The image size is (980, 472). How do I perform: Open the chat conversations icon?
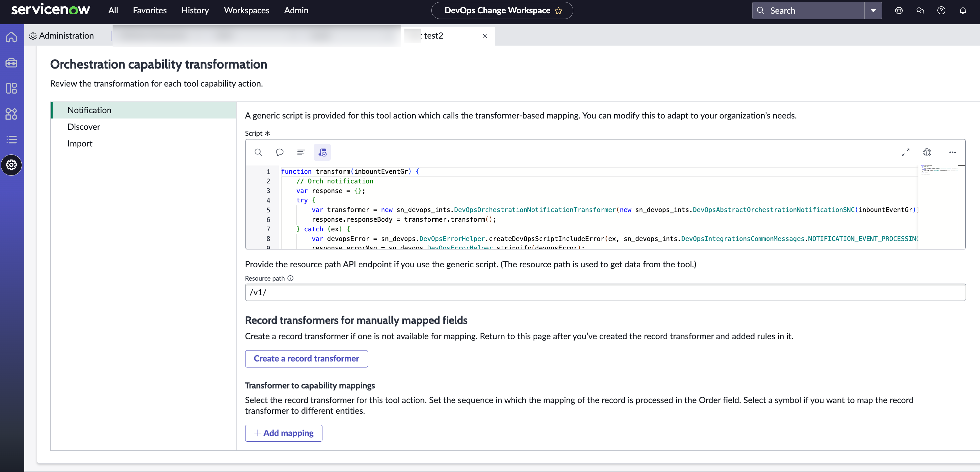[x=920, y=11]
